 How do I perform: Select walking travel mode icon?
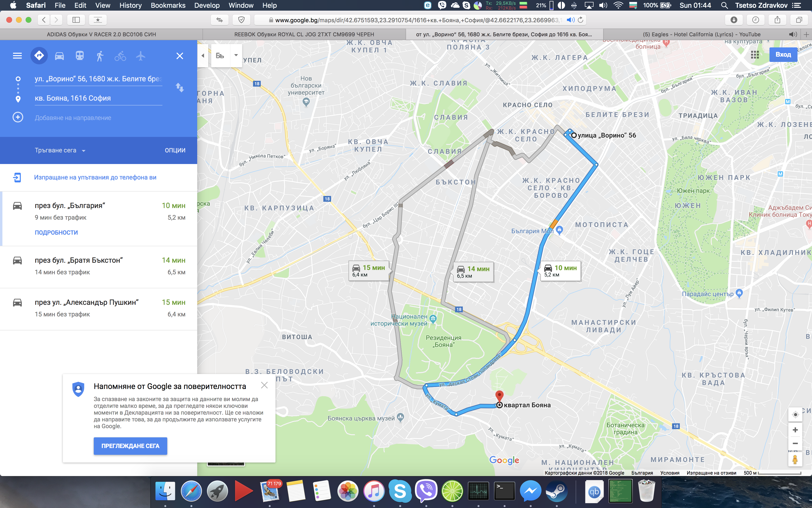[x=100, y=56]
